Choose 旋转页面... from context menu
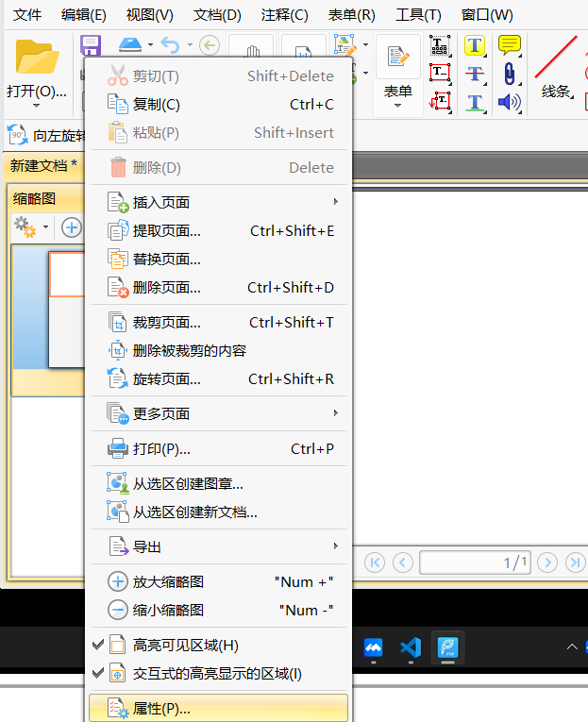 pyautogui.click(x=219, y=379)
